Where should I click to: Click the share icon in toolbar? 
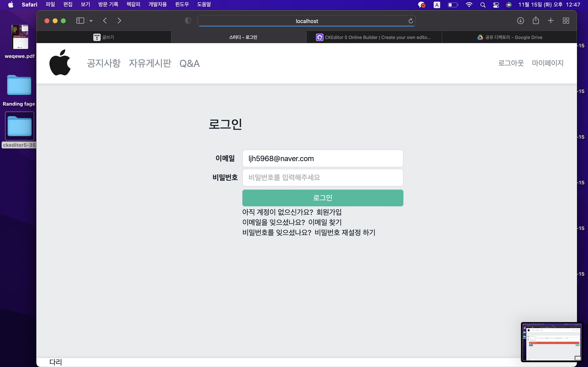click(x=536, y=21)
